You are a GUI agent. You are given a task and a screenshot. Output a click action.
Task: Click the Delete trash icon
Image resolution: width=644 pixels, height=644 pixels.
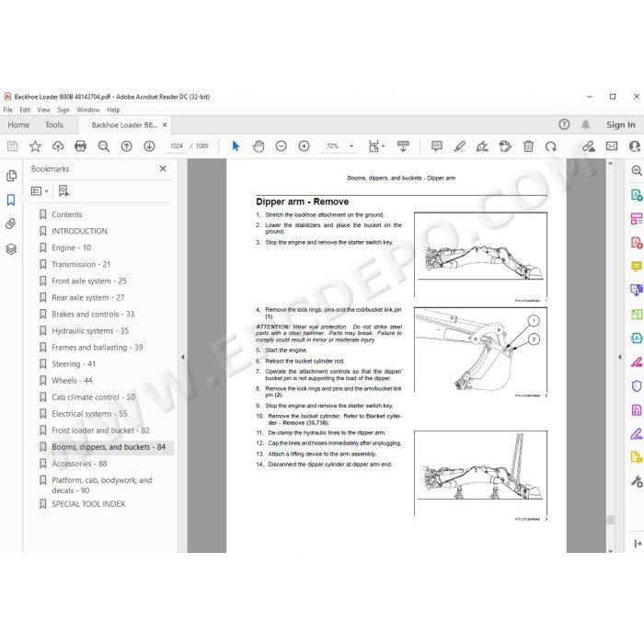(x=528, y=146)
